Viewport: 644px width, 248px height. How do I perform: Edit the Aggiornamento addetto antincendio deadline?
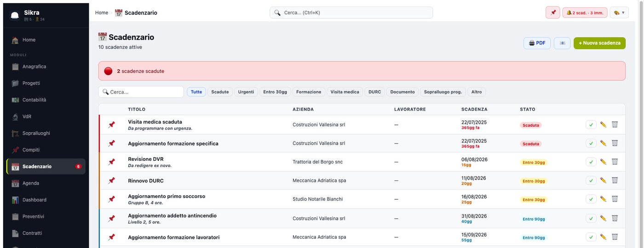pyautogui.click(x=603, y=219)
